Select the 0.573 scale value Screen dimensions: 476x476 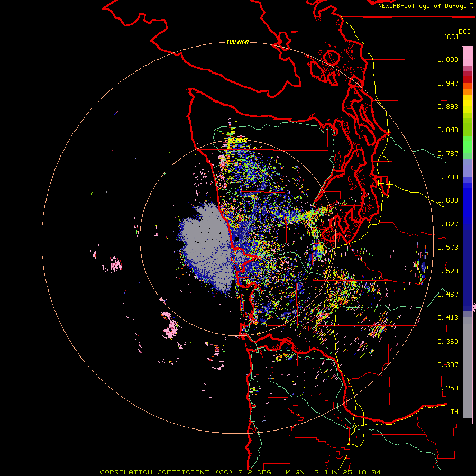tap(448, 248)
